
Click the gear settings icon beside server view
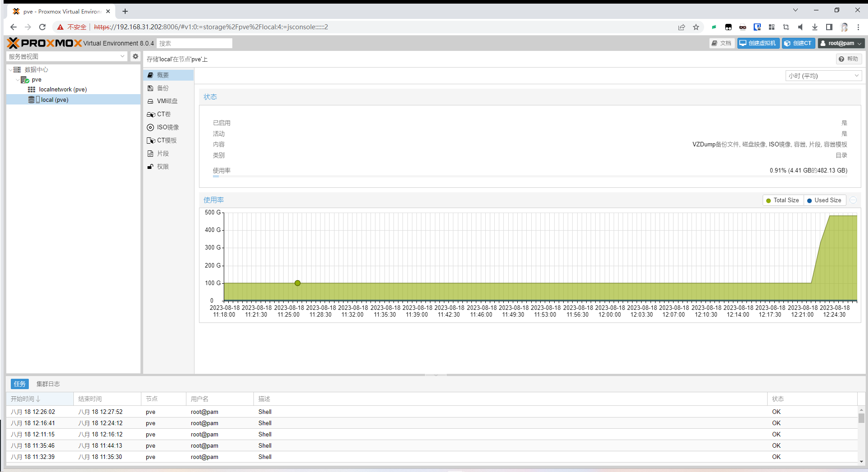coord(135,56)
